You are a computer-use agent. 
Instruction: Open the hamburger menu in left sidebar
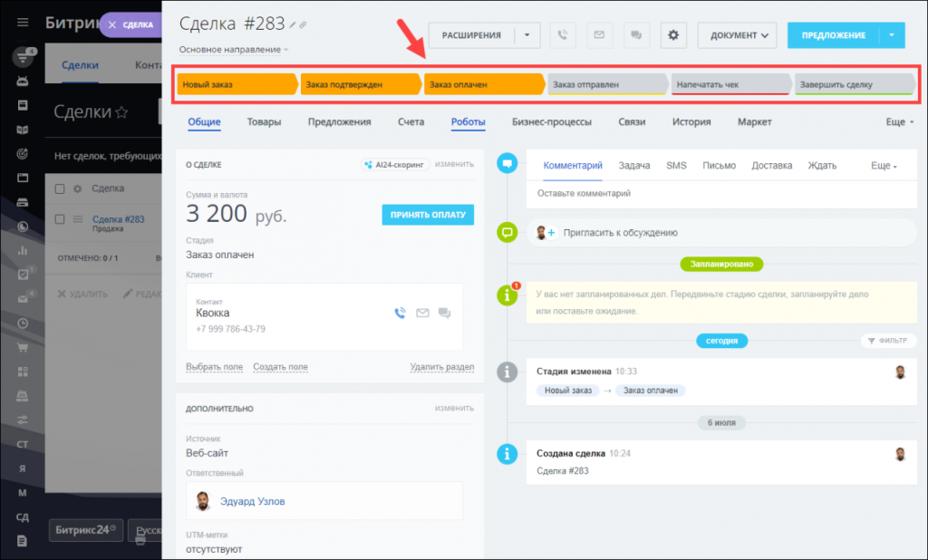tap(23, 23)
